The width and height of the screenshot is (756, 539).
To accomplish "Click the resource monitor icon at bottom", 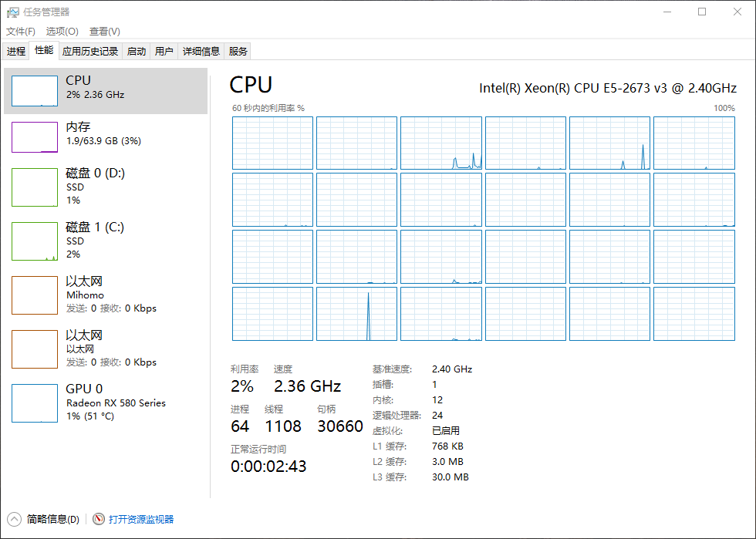I will point(99,519).
